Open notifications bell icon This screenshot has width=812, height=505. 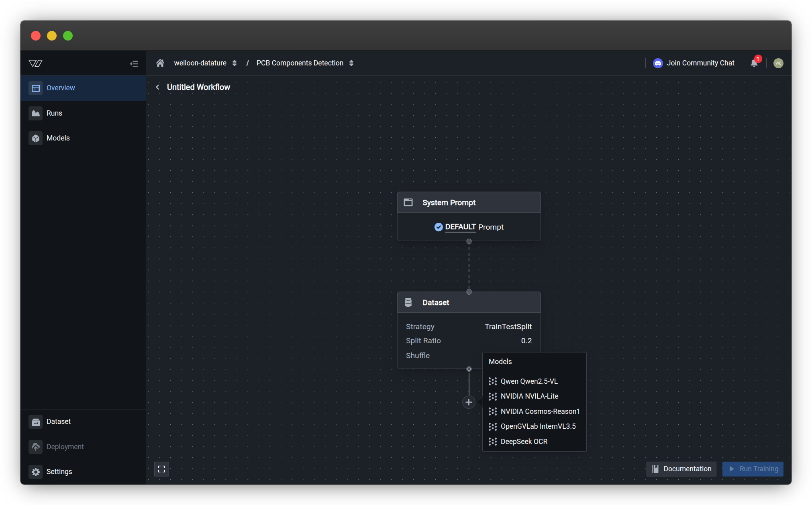[754, 63]
